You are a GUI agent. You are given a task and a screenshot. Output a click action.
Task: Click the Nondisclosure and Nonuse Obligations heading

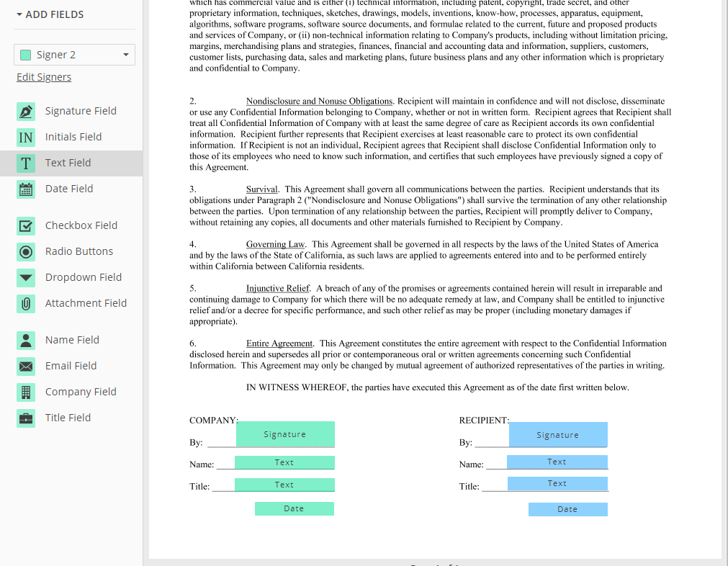pyautogui.click(x=320, y=102)
